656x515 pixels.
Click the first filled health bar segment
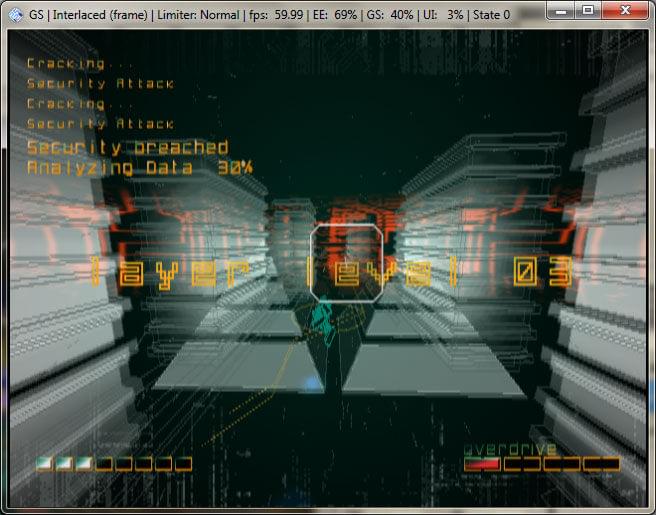pos(44,464)
